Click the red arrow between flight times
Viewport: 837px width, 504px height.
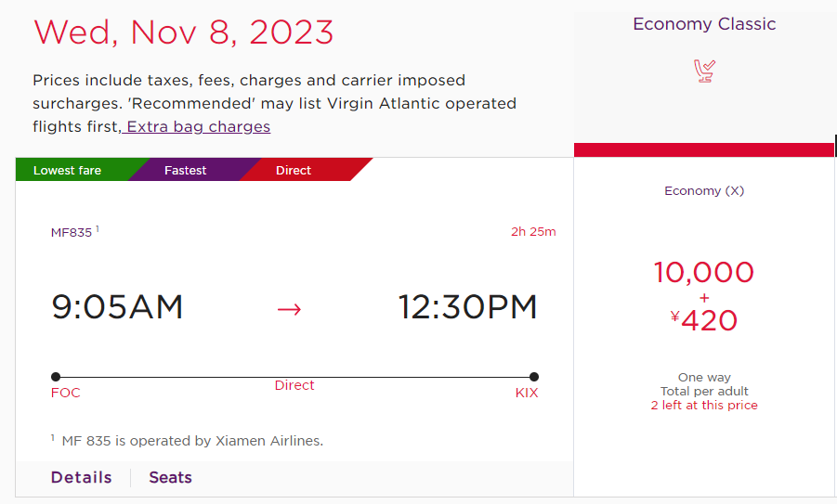click(x=289, y=309)
